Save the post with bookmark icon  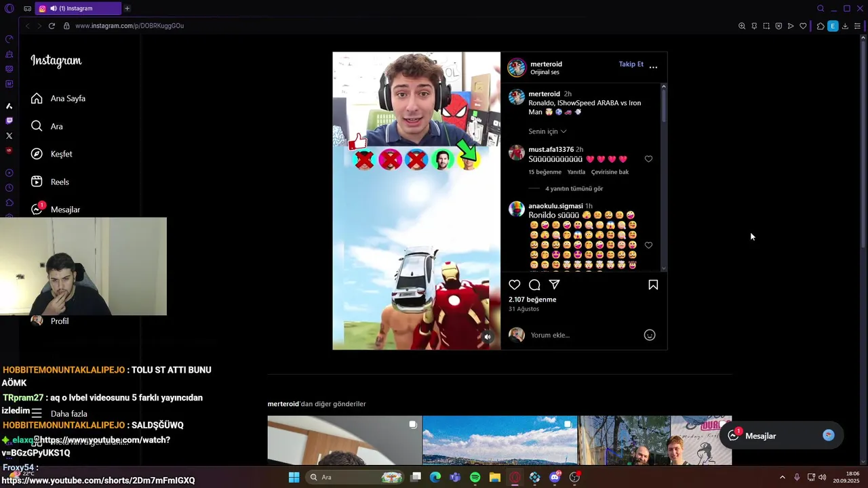click(x=653, y=285)
